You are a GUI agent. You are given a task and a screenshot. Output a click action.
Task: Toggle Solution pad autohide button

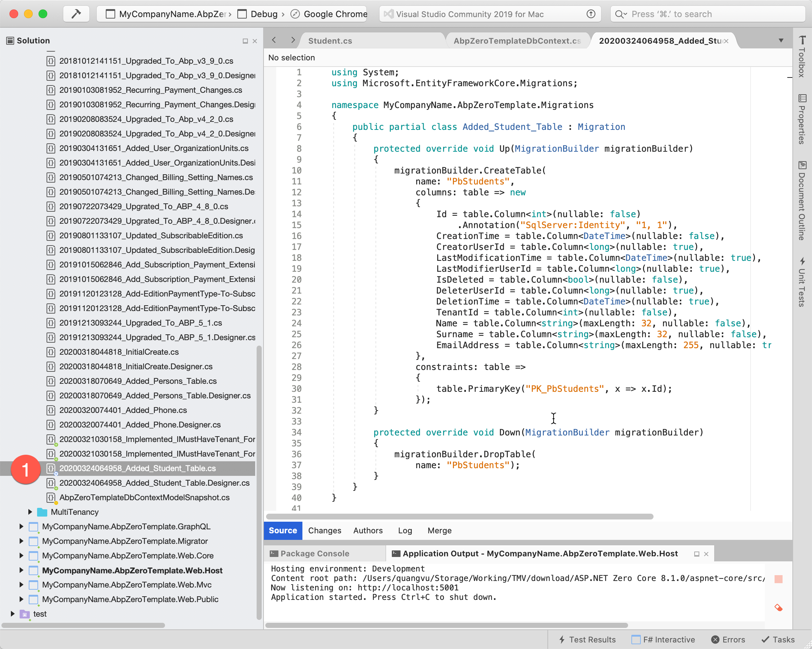pyautogui.click(x=245, y=41)
